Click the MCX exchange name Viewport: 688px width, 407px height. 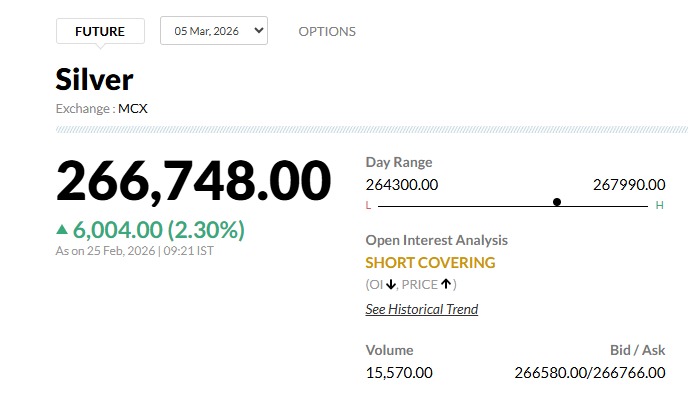tap(133, 108)
